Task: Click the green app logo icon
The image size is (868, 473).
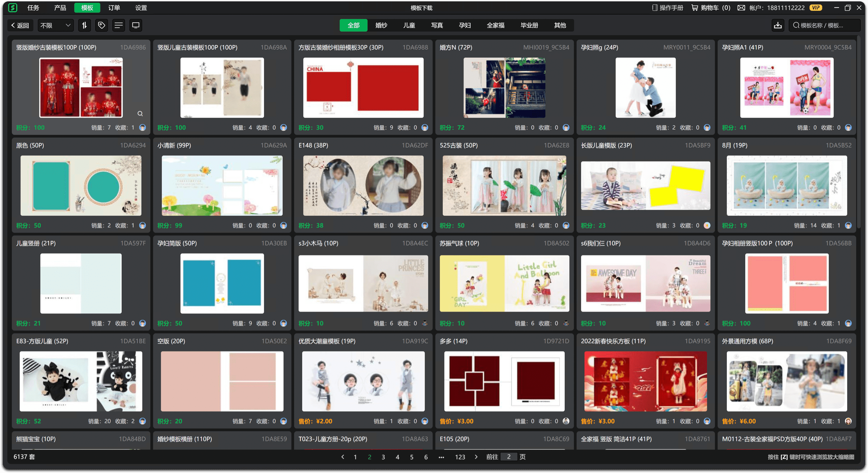Action: click(x=13, y=8)
